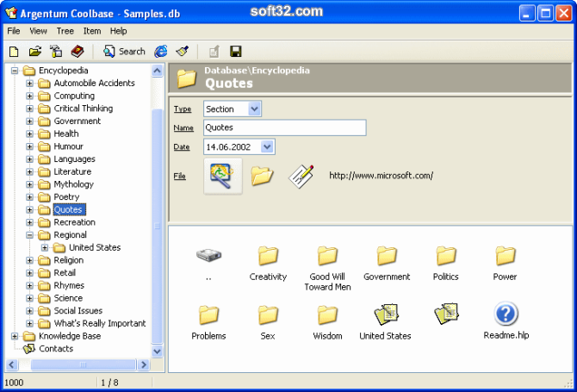
Task: Open the Item menu
Action: pyautogui.click(x=92, y=31)
